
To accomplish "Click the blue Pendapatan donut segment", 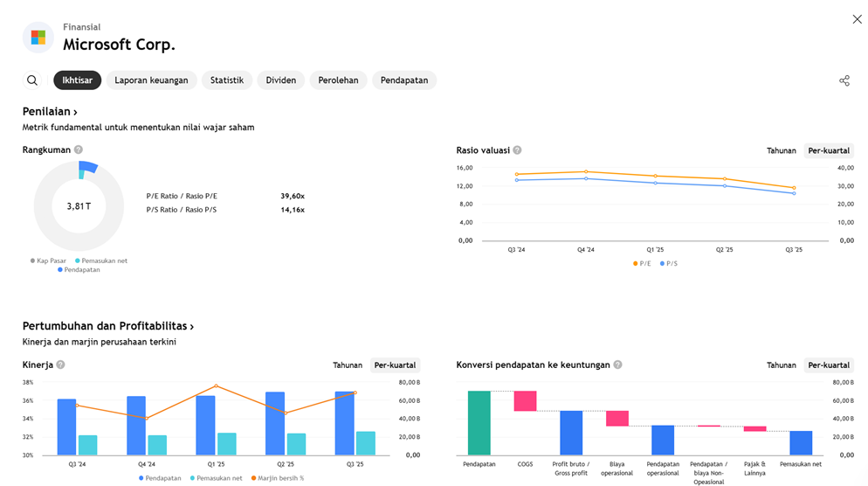I will pos(88,167).
